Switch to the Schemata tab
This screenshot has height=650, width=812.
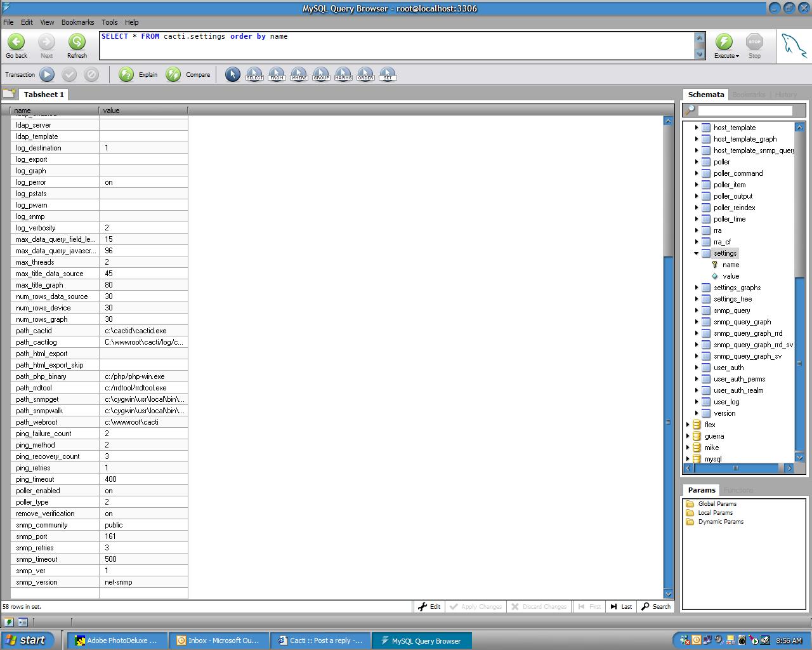coord(706,95)
